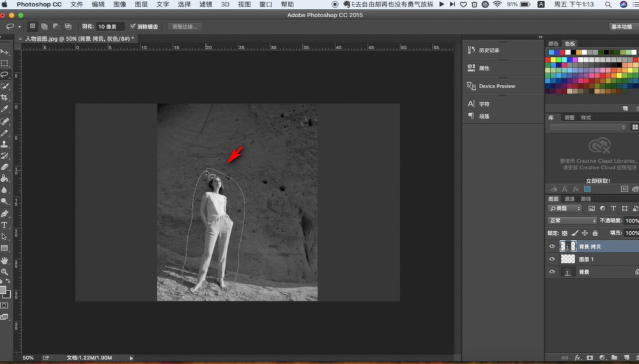Screen dimensions: 639x364
Task: Select the Lasso tool in the toolbox
Action: pos(4,75)
